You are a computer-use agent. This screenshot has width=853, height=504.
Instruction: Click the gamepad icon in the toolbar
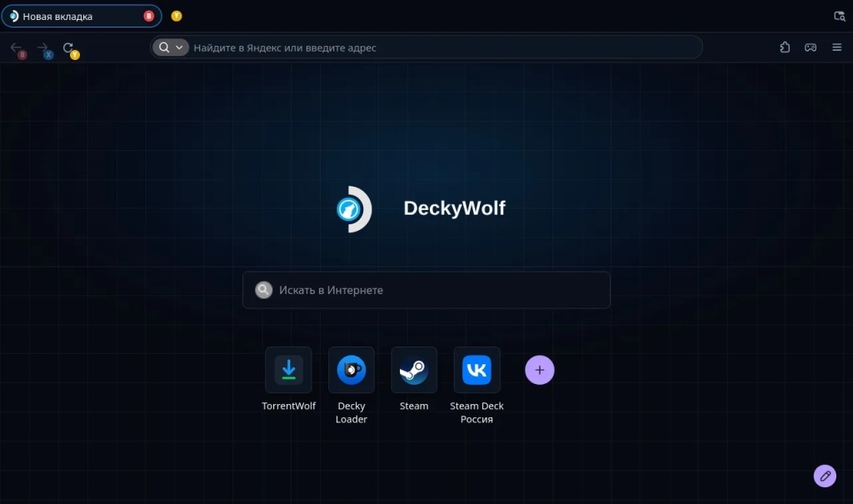(811, 47)
